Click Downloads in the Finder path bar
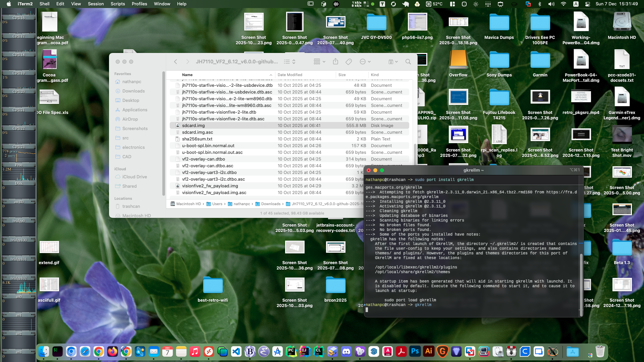 pos(270,204)
